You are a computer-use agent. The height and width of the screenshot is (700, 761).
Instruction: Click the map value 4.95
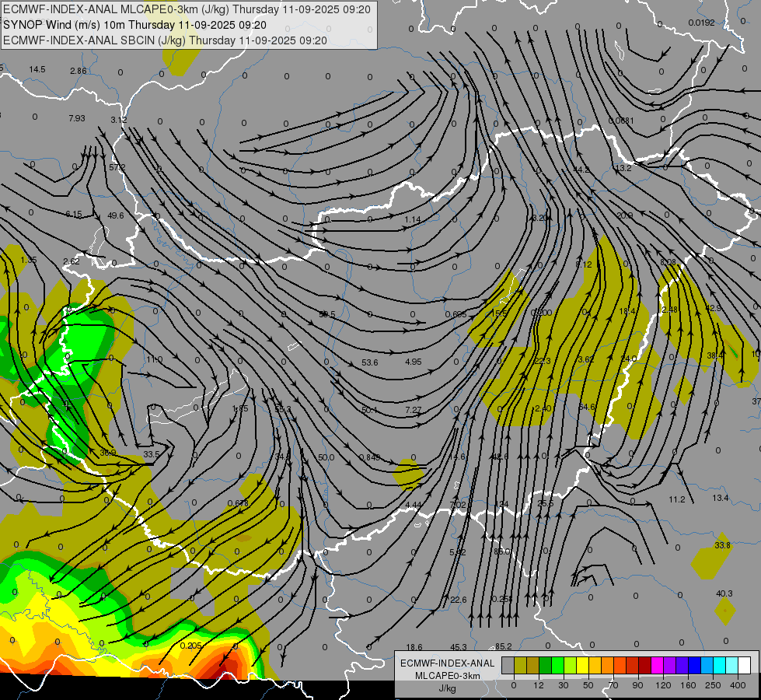pyautogui.click(x=413, y=362)
